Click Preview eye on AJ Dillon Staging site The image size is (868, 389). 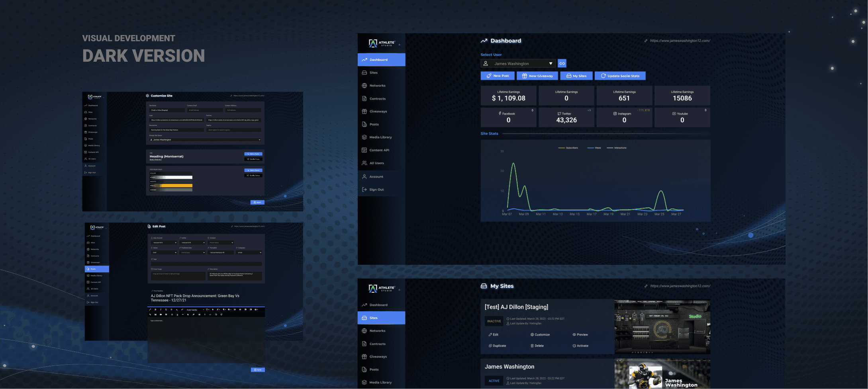pos(580,334)
